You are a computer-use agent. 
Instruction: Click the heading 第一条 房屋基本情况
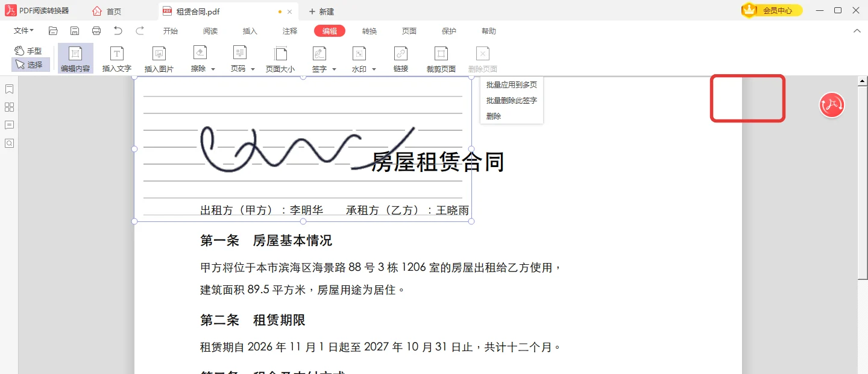[266, 241]
